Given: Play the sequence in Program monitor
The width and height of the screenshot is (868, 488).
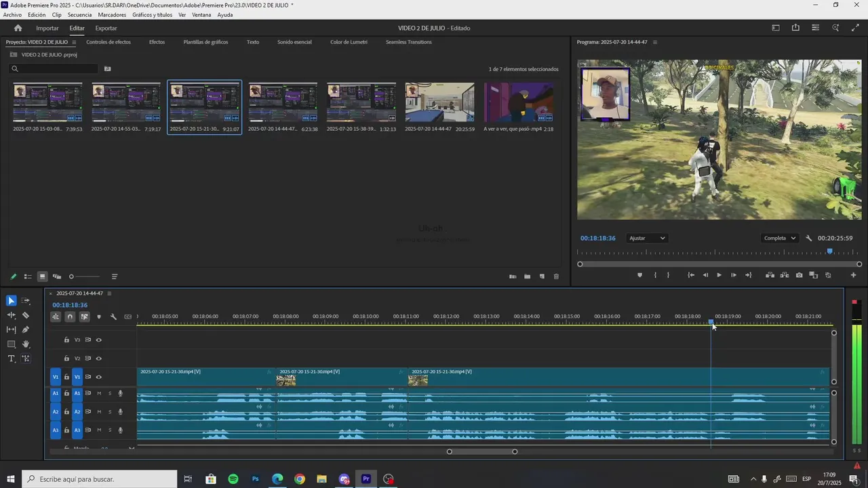Looking at the screenshot, I should [x=719, y=275].
